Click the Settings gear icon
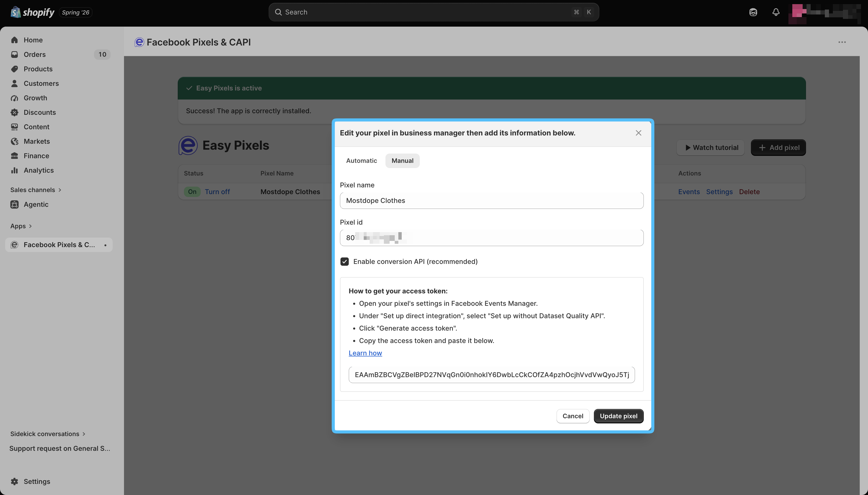Image resolution: width=868 pixels, height=495 pixels. click(x=14, y=481)
